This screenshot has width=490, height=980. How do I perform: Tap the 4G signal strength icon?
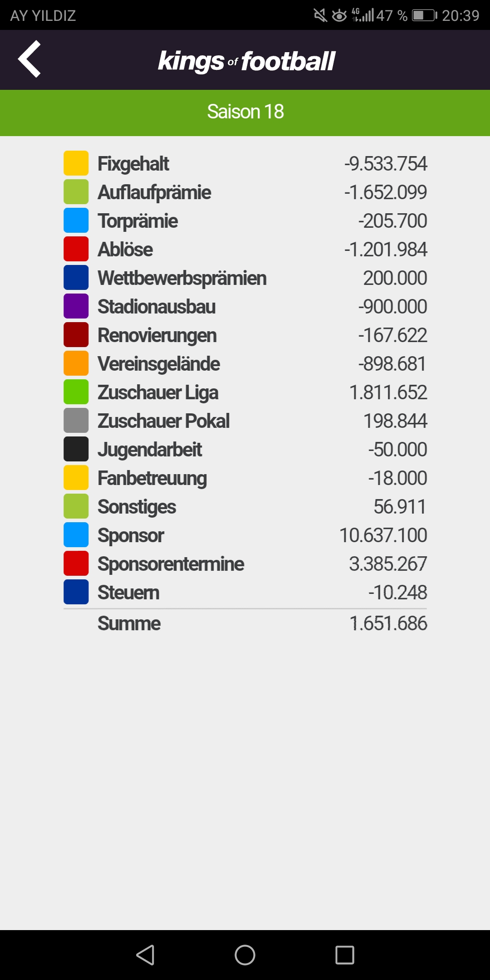pos(363,15)
